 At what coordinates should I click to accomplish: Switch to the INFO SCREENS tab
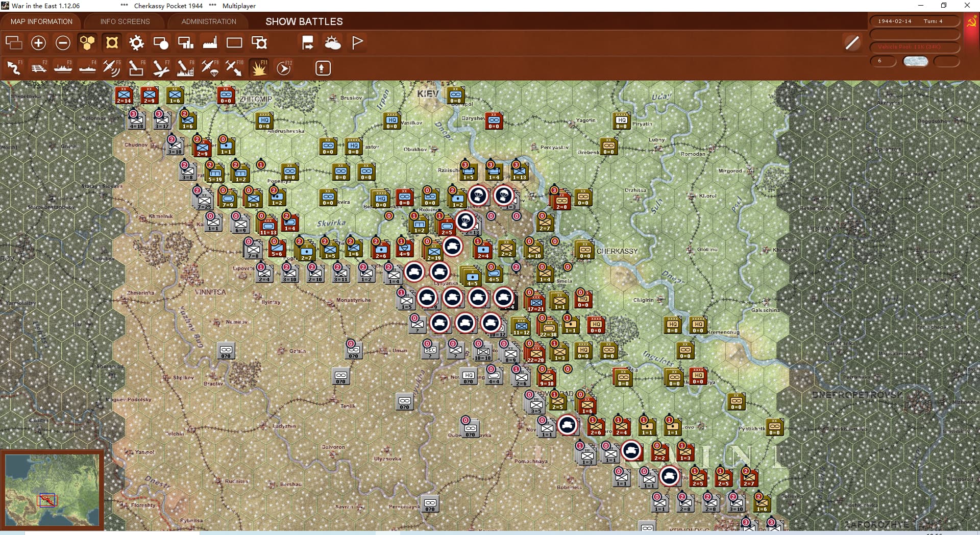[x=125, y=21]
